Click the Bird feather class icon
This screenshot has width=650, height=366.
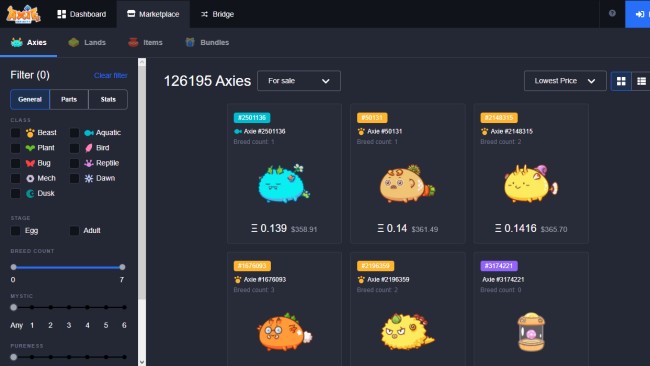click(89, 148)
